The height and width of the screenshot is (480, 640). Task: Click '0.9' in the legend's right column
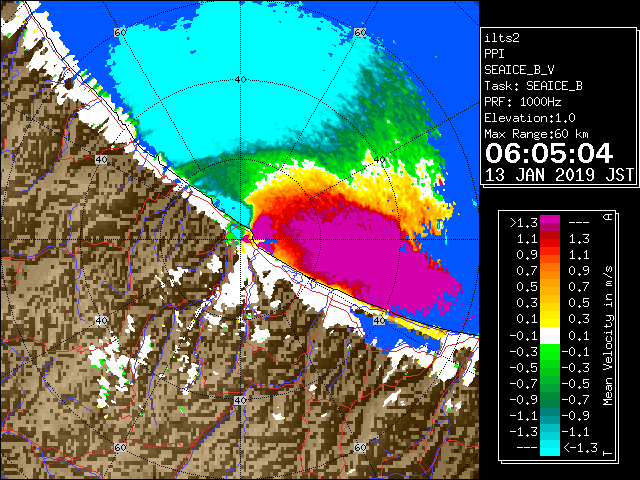point(580,271)
